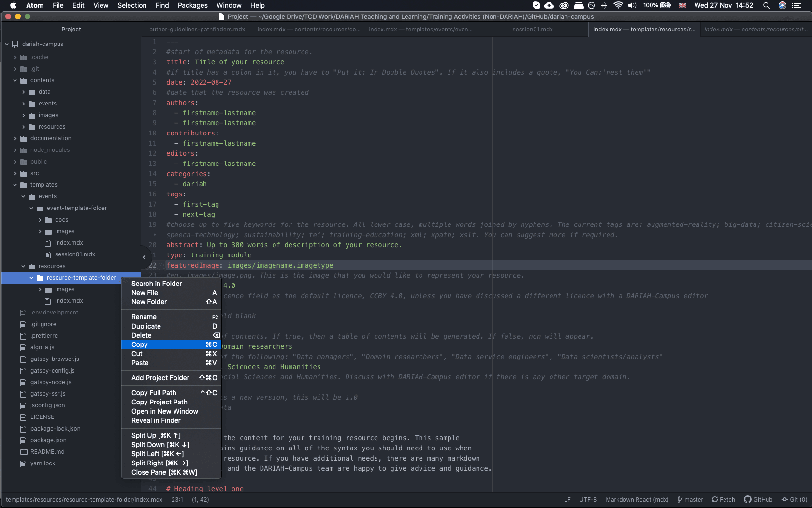Expand the src folder
Screen dimensions: 812x508
pos(15,173)
